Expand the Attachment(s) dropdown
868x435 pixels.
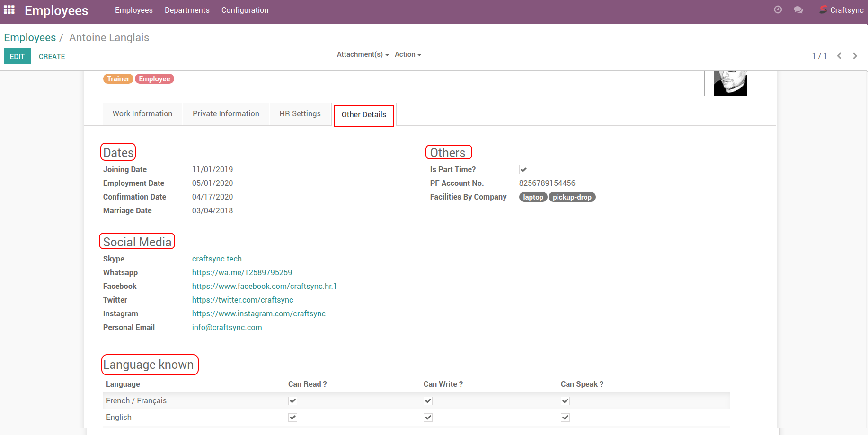[363, 54]
